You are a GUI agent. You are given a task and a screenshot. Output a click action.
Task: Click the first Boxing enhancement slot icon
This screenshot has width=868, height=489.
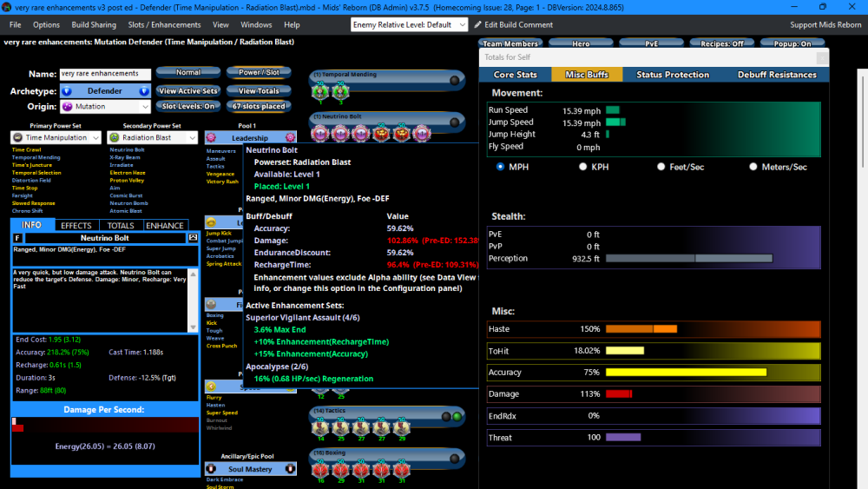click(319, 469)
